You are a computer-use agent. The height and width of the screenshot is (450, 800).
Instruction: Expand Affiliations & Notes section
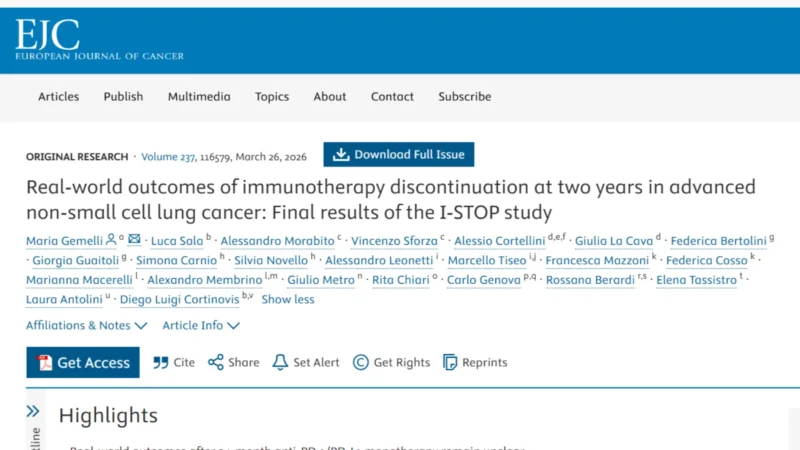pos(87,326)
